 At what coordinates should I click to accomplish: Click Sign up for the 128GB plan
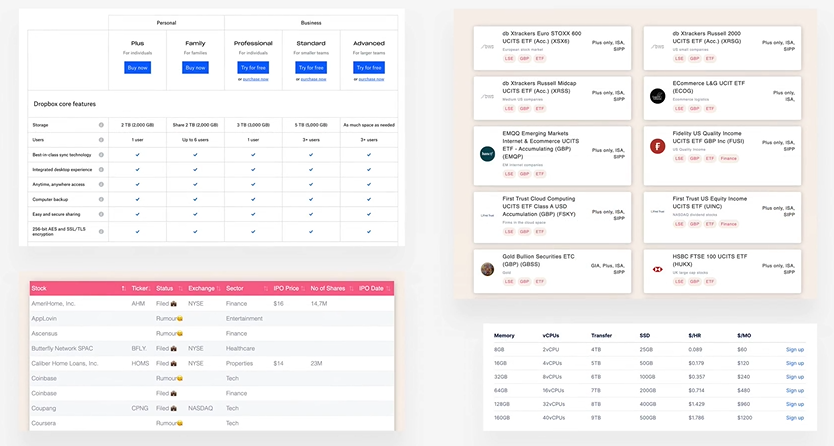(795, 404)
